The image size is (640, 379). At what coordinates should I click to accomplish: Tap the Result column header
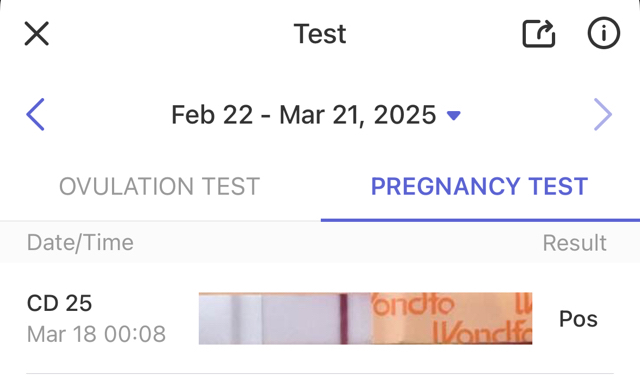click(x=574, y=243)
